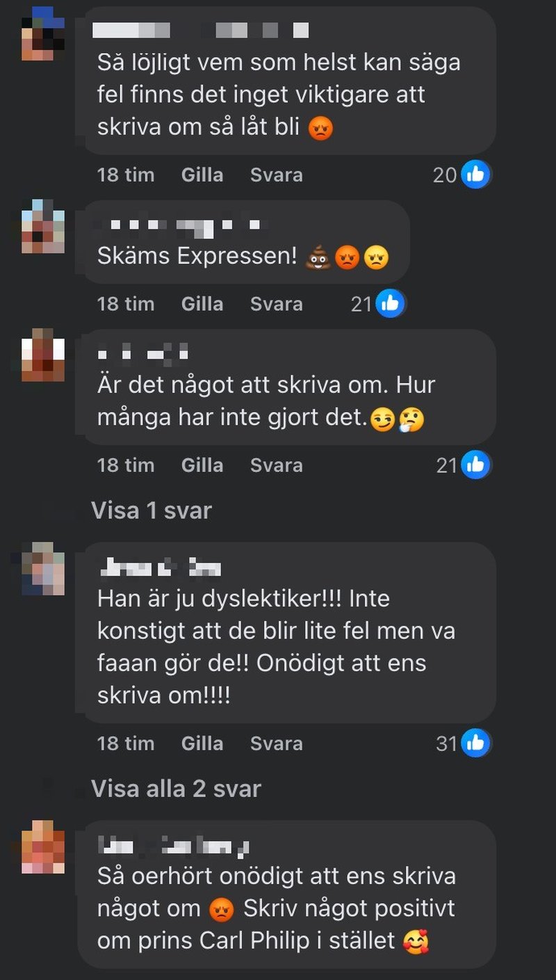The image size is (556, 980).
Task: Expand 'Visa 1 svar' replies
Action: click(x=152, y=511)
